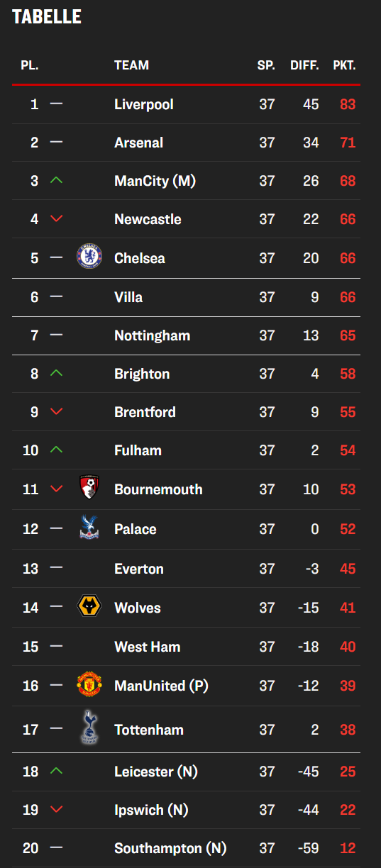Image resolution: width=381 pixels, height=868 pixels.
Task: Click Liverpool's 83 points value
Action: tap(348, 104)
